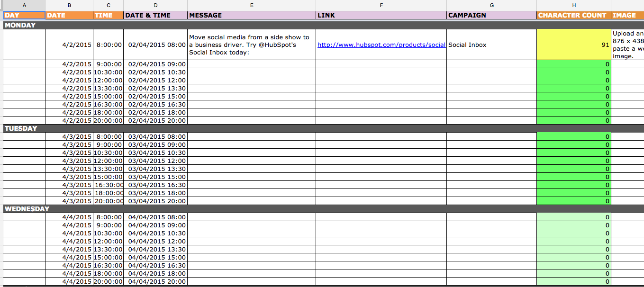The height and width of the screenshot is (287, 644).
Task: Select the 04/04/2015 16:30 date & time cell
Action: click(155, 266)
